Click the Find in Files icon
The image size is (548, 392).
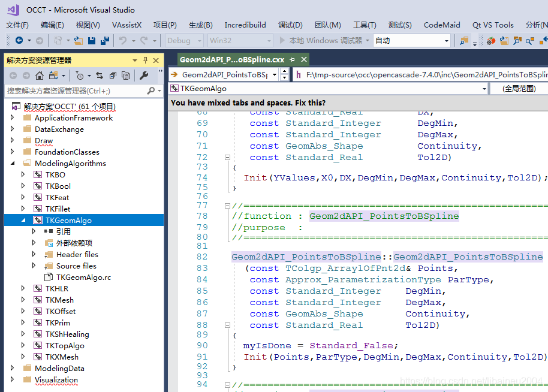tap(464, 41)
